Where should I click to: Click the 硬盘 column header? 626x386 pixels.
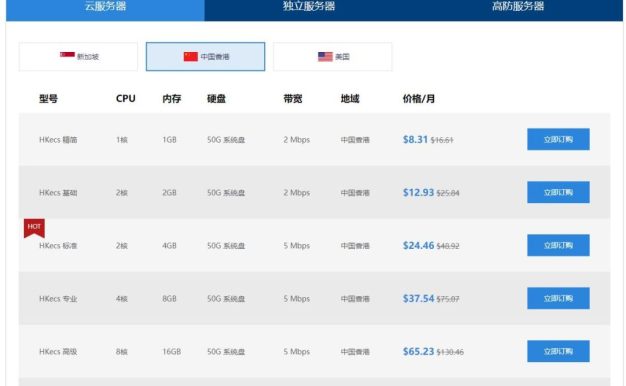216,99
